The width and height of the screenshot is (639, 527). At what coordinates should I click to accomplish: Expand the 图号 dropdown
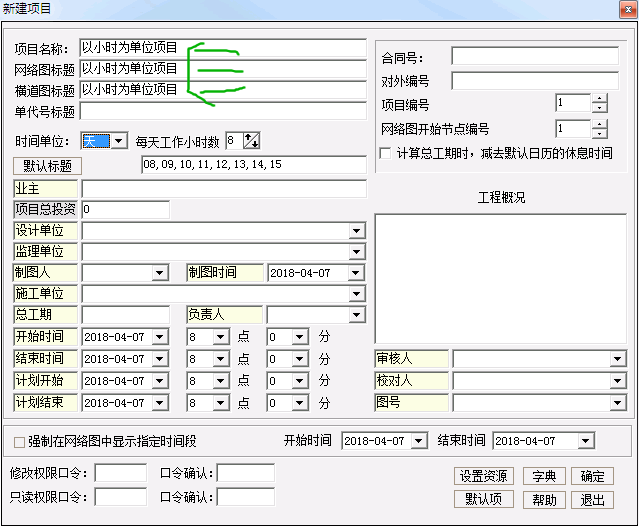[x=617, y=403]
